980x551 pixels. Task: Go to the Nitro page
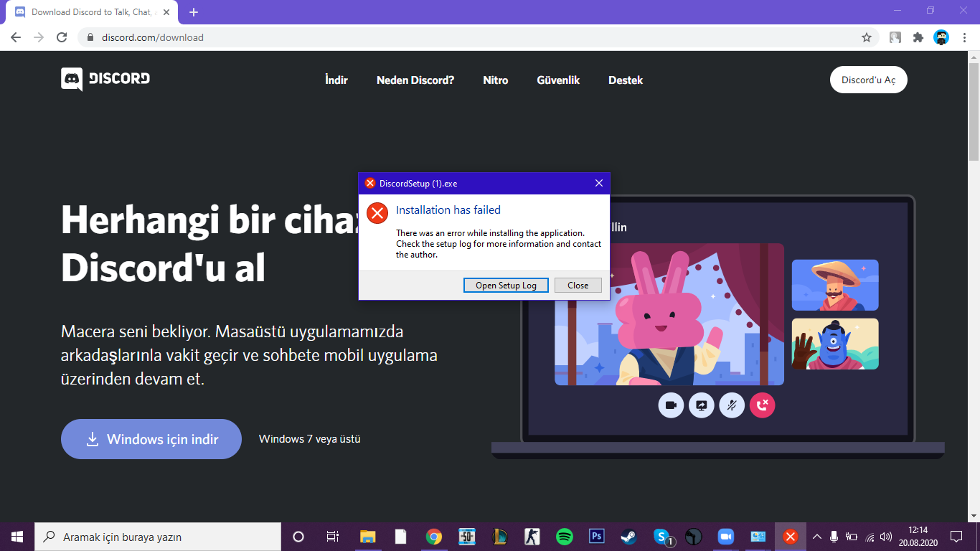pyautogui.click(x=496, y=80)
